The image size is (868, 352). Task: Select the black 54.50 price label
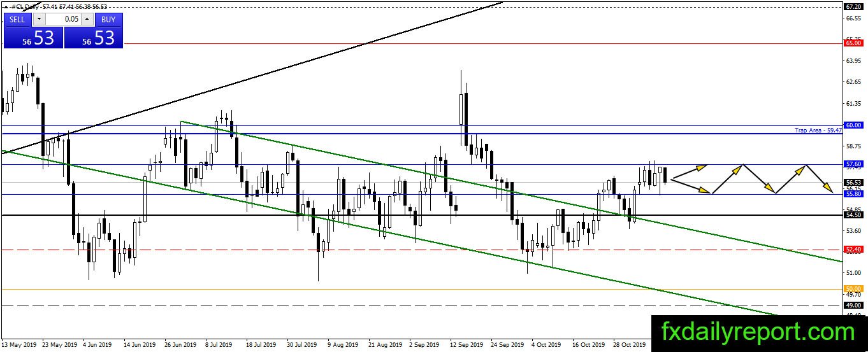(x=852, y=215)
